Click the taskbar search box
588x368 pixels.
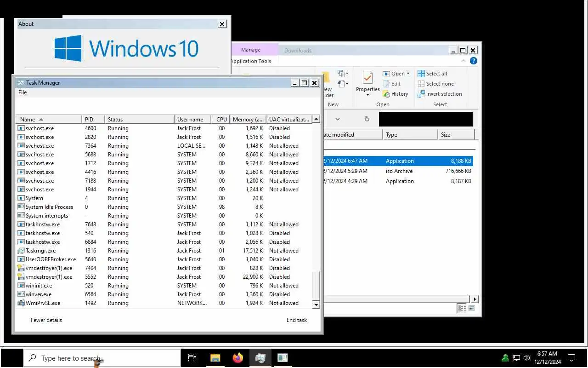pos(102,358)
